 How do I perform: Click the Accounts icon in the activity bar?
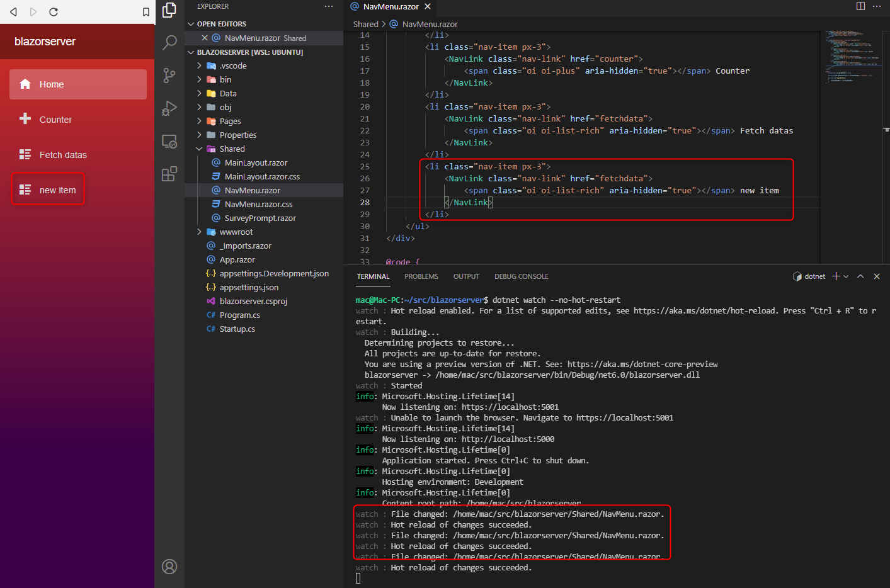pos(169,567)
